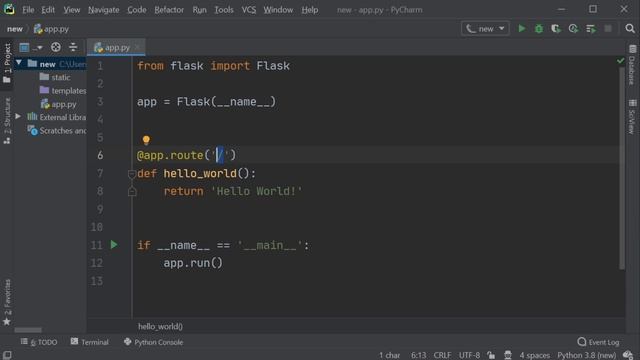Viewport: 640px width, 360px height.
Task: Open the Navigate menu
Action: click(104, 10)
